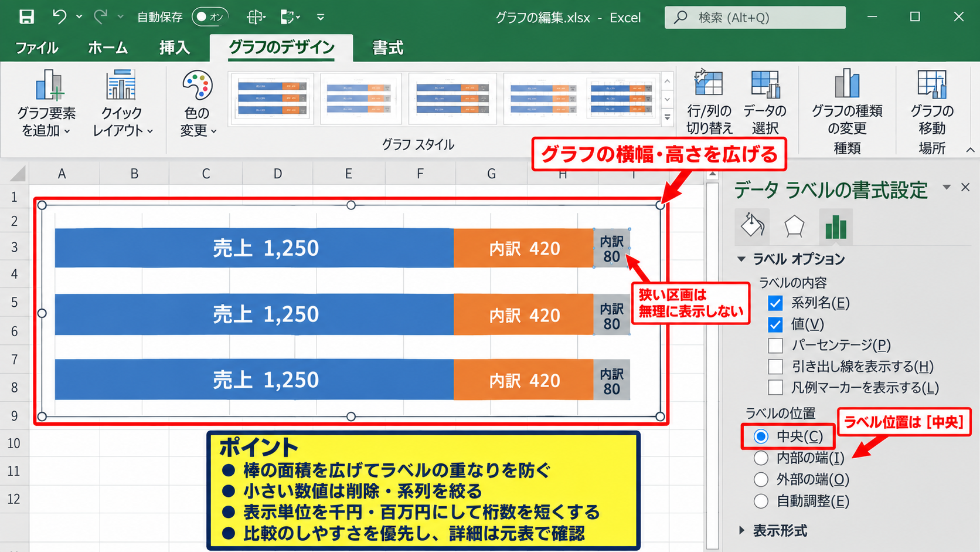Uncheck the 系列名 checkbox
The height and width of the screenshot is (552, 980).
(x=775, y=303)
